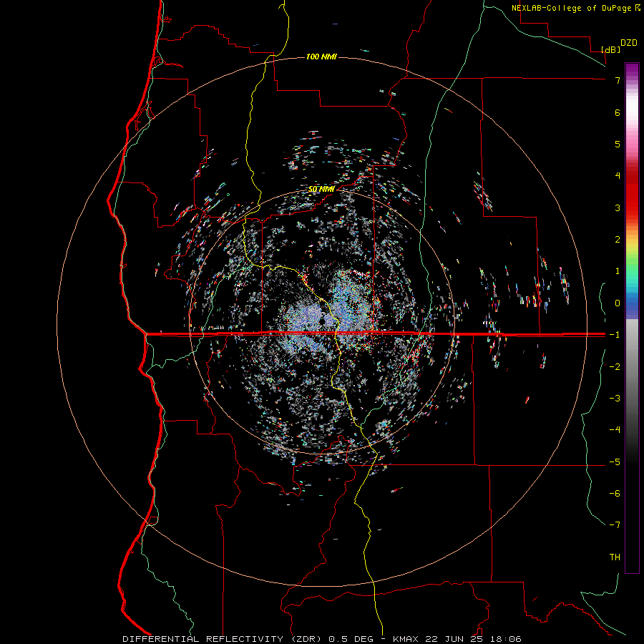The height and width of the screenshot is (644, 644).
Task: Click the TH threshold label on legend
Action: point(615,557)
